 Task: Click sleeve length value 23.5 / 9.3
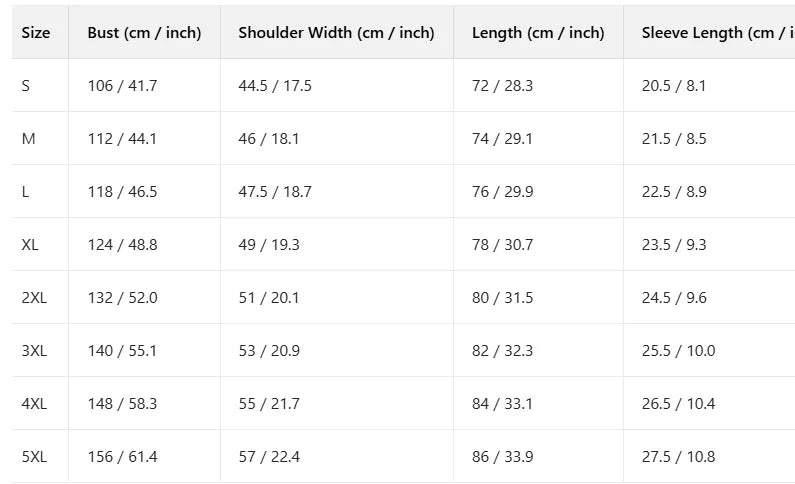[674, 245]
